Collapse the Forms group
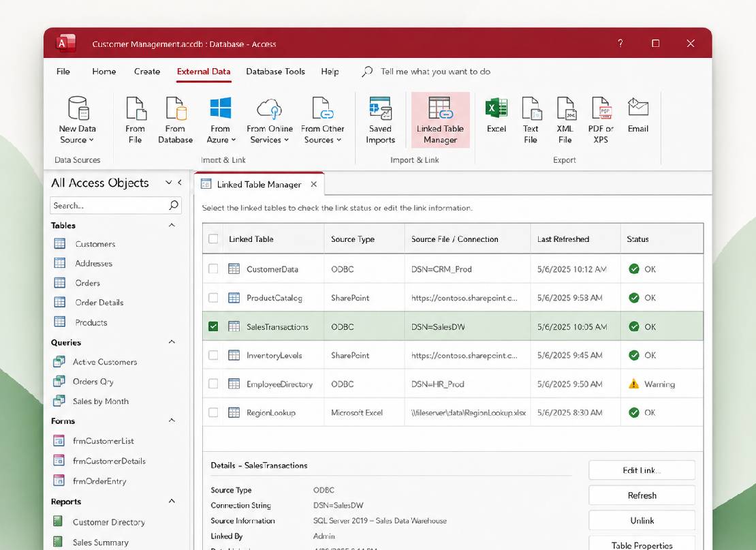 (x=172, y=421)
